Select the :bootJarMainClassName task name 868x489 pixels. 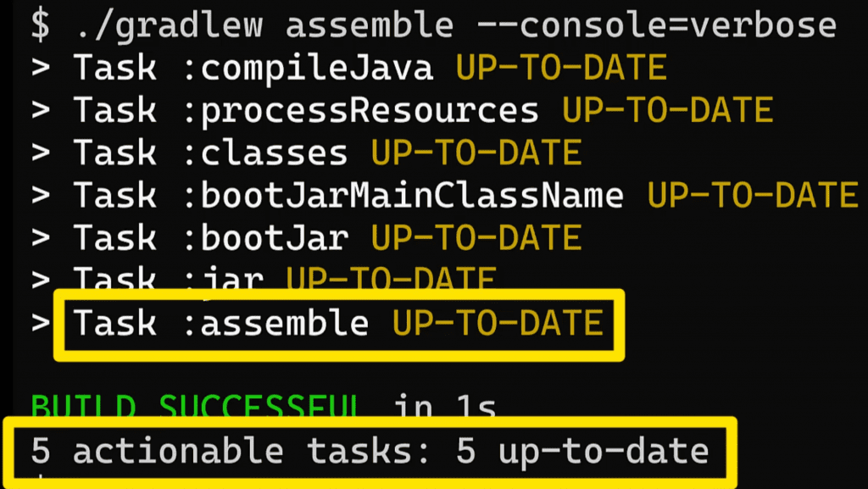pyautogui.click(x=403, y=196)
